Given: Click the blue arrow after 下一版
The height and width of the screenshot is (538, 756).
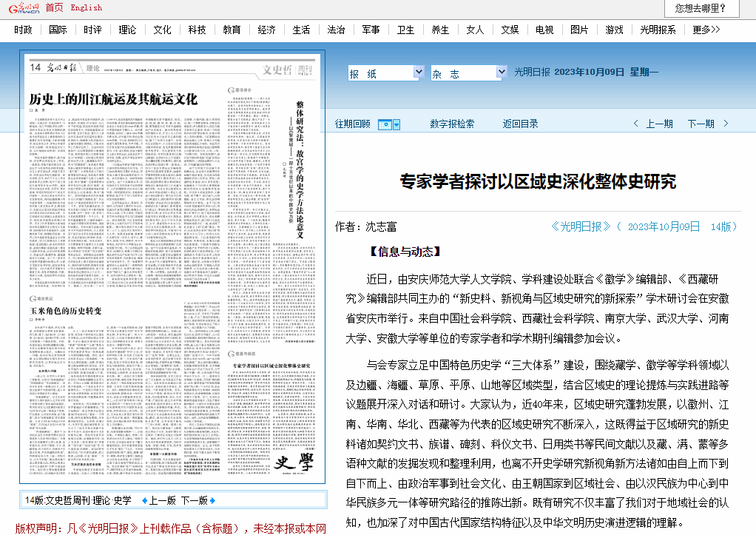Looking at the screenshot, I should [x=212, y=500].
